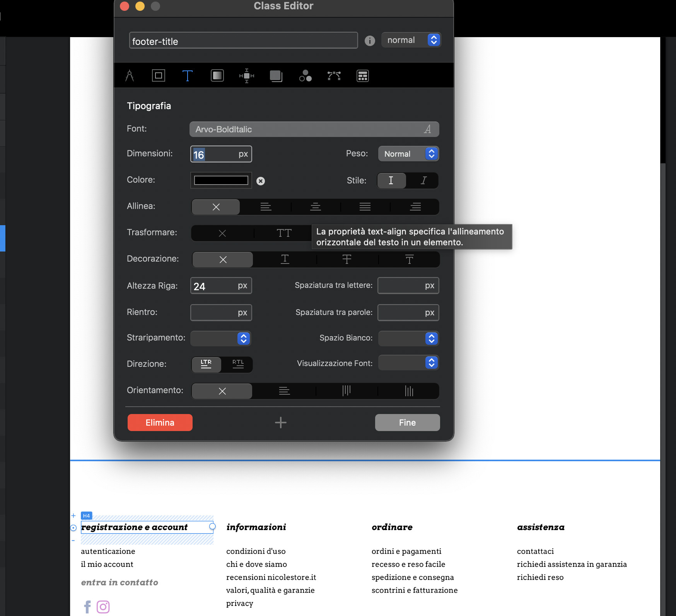Open the spacing and positioning tab

coord(247,76)
